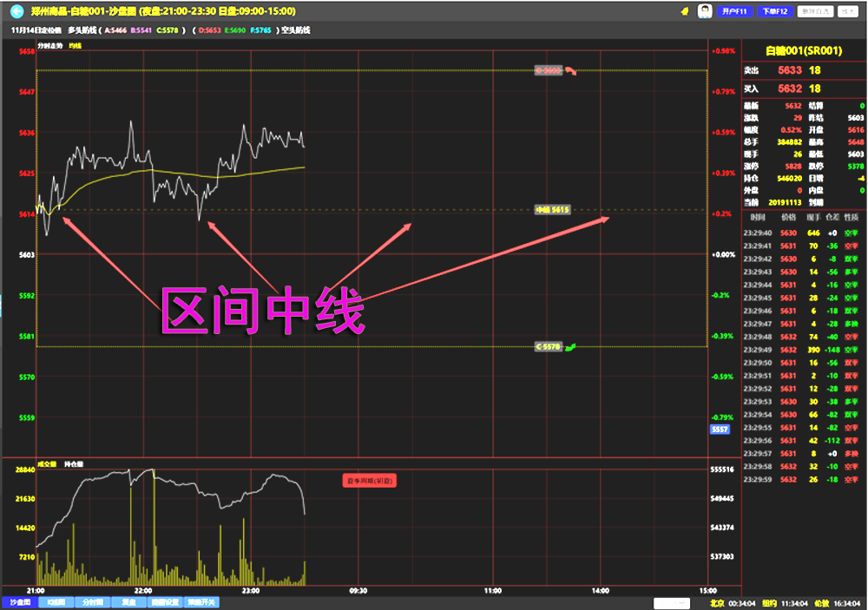
Task: Click the cyan back arrow icon
Action: [x=16, y=11]
